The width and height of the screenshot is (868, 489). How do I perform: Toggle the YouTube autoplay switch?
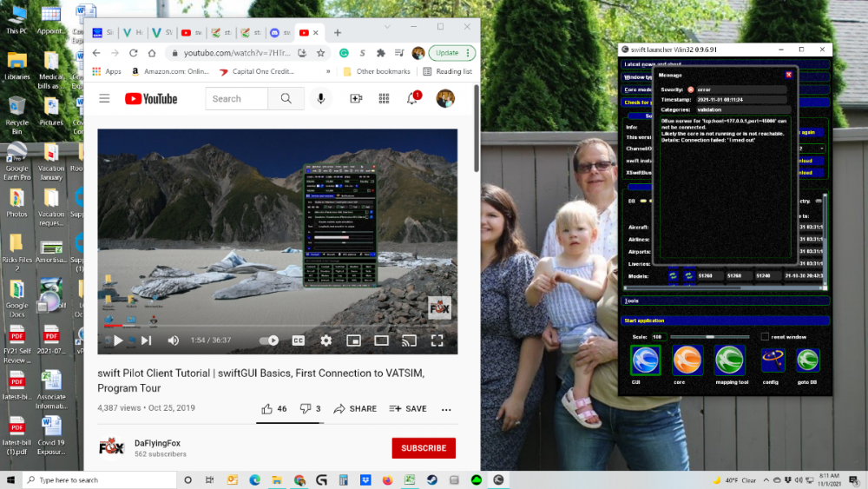click(270, 340)
